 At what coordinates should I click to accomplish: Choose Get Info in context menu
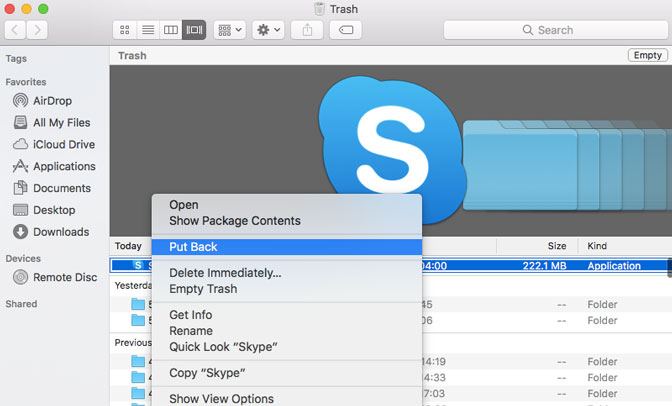pos(287,315)
